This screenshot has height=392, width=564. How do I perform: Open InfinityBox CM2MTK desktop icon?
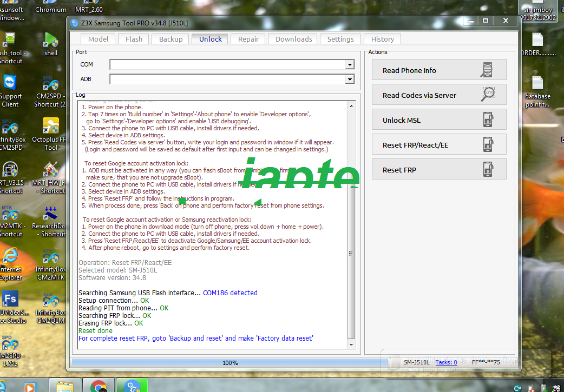(x=51, y=264)
